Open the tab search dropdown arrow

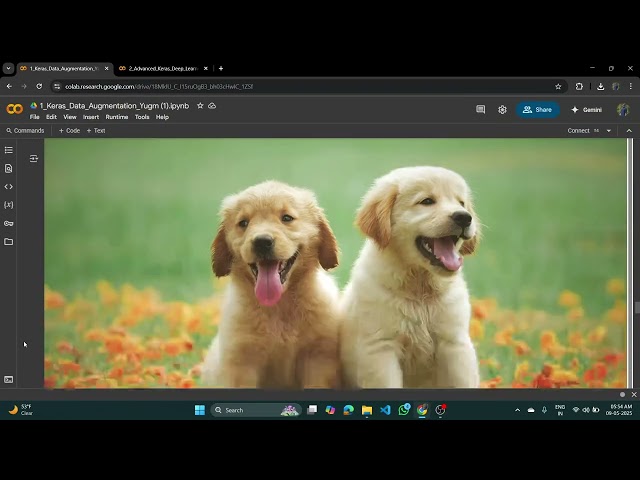point(8,69)
